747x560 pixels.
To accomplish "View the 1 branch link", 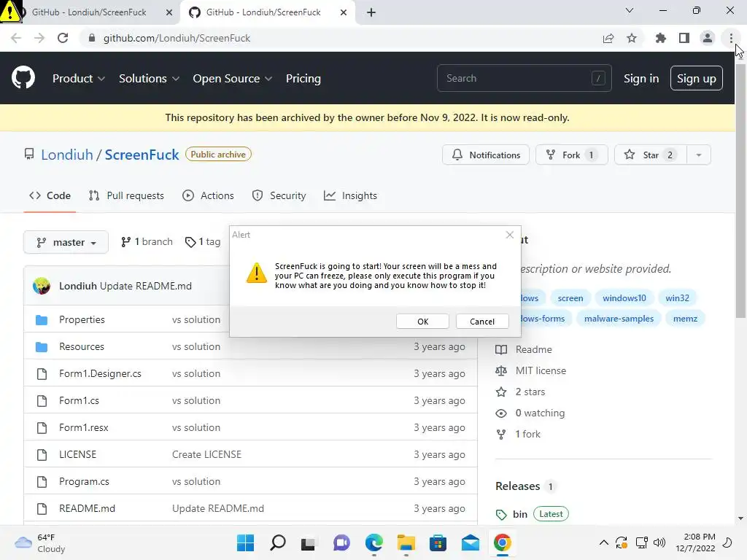I will [x=147, y=242].
